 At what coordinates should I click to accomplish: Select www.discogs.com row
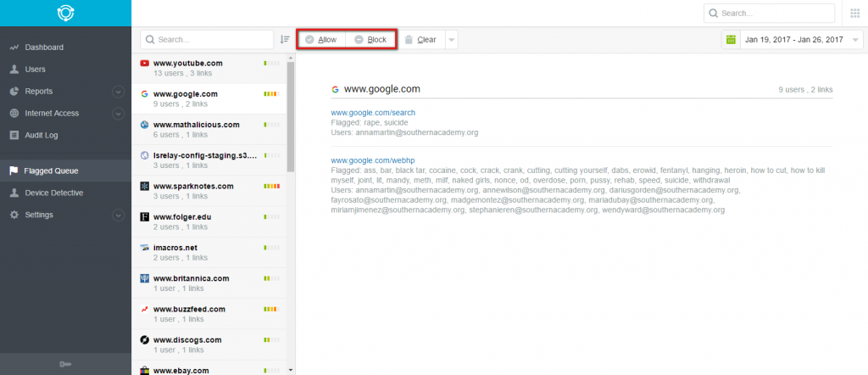point(209,345)
